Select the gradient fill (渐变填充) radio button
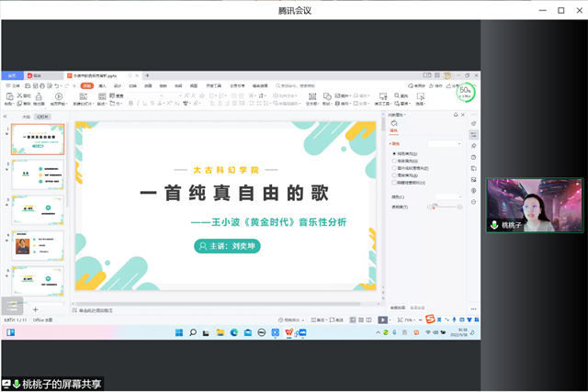Viewport: 588px width, 392px height. click(394, 161)
